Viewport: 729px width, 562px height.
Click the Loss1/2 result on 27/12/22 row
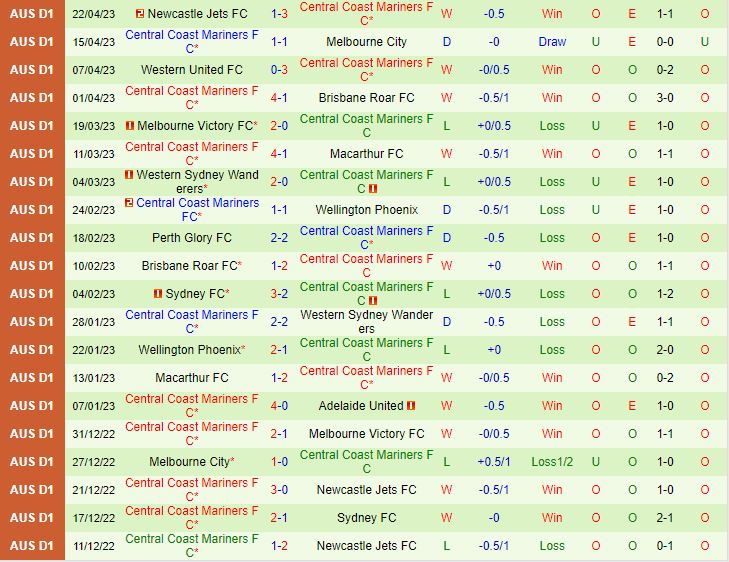tap(552, 462)
